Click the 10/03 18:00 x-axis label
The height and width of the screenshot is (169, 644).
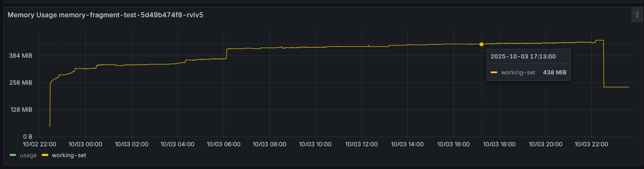pos(499,144)
